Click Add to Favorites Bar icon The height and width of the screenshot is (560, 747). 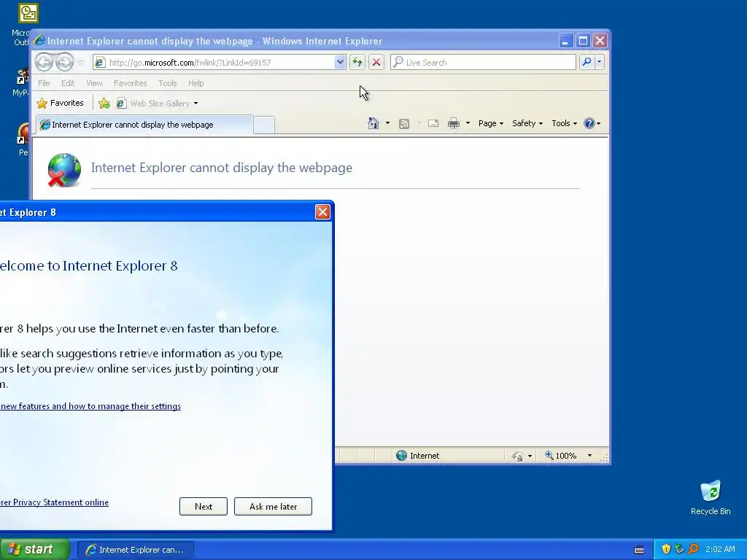104,104
